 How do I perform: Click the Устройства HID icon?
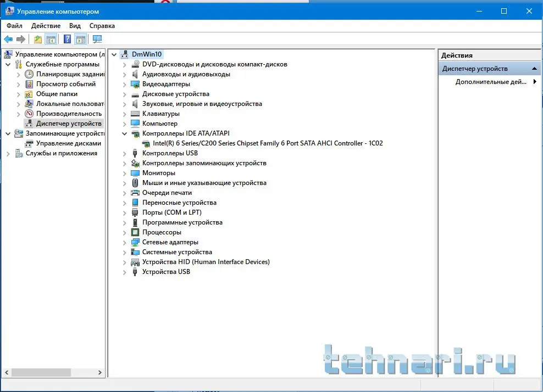coord(135,262)
